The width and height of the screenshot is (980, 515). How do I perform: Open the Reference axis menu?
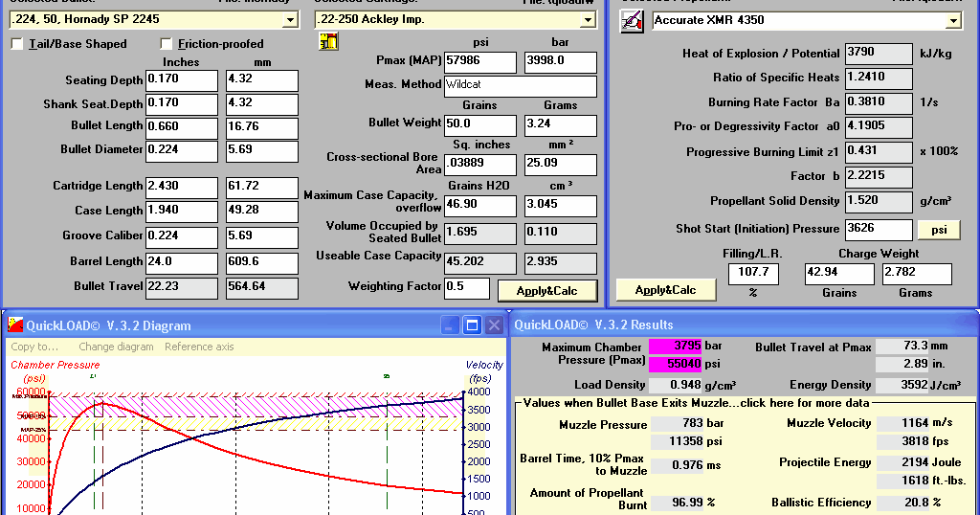[x=199, y=347]
